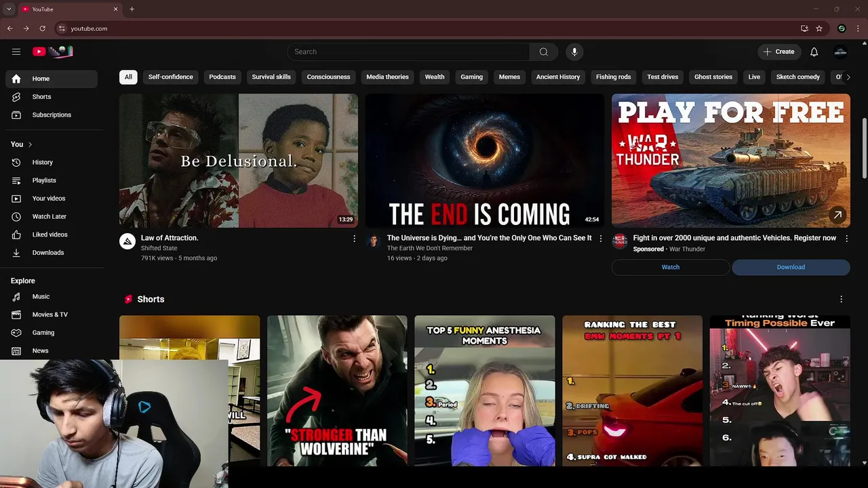Open Movies & TV under Explore
The height and width of the screenshot is (488, 868).
click(52, 314)
